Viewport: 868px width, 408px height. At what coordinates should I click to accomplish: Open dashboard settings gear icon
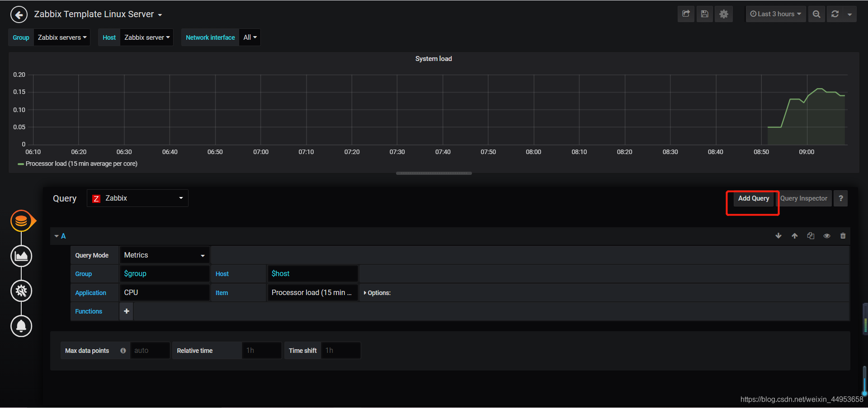pos(723,14)
